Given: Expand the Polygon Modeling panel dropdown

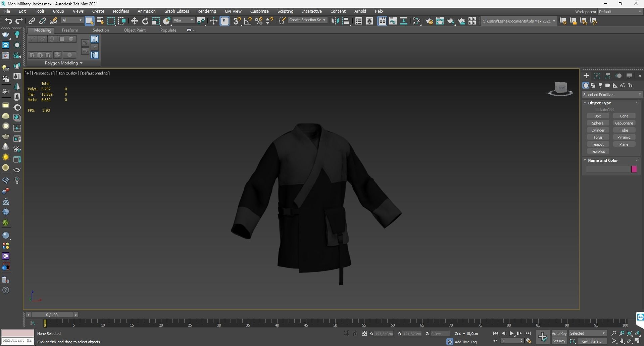Looking at the screenshot, I should (x=63, y=63).
